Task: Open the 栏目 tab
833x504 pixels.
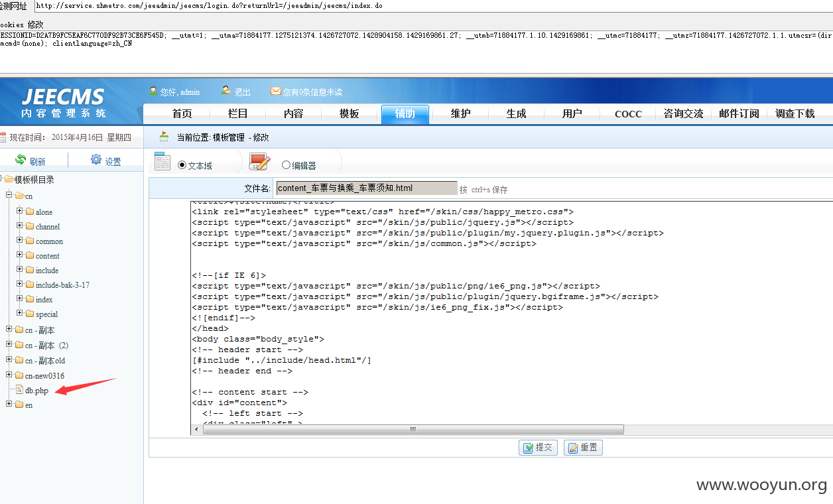Action: tap(238, 114)
